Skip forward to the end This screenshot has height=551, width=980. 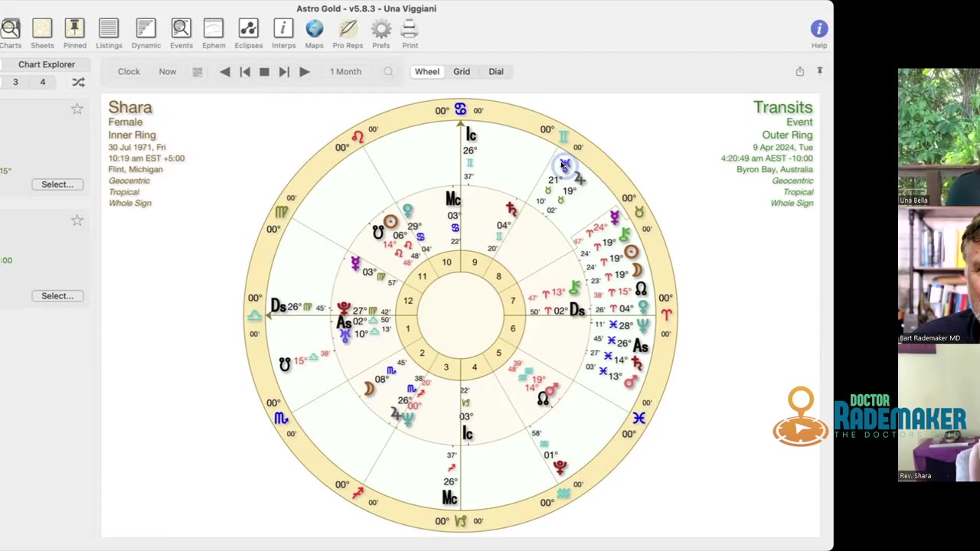(284, 72)
